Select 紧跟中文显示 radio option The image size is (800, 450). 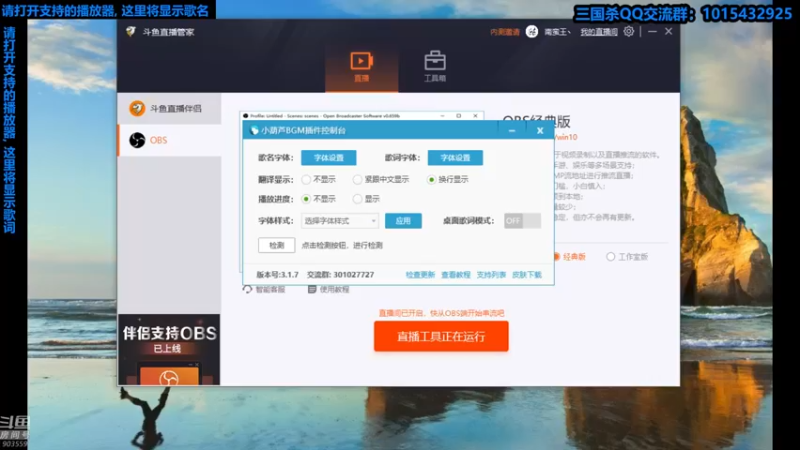357,180
